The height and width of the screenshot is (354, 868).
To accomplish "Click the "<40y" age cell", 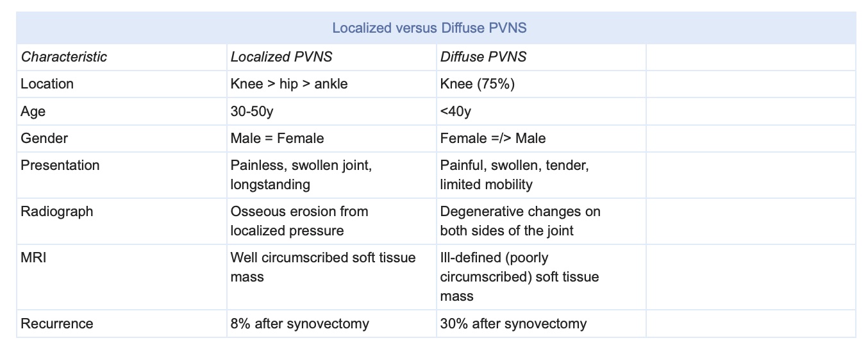I will 456,112.
